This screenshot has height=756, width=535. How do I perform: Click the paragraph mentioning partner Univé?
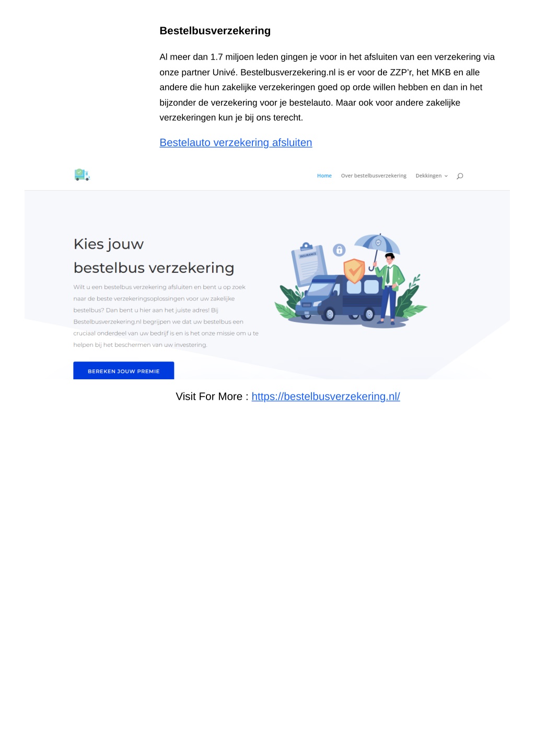click(327, 87)
